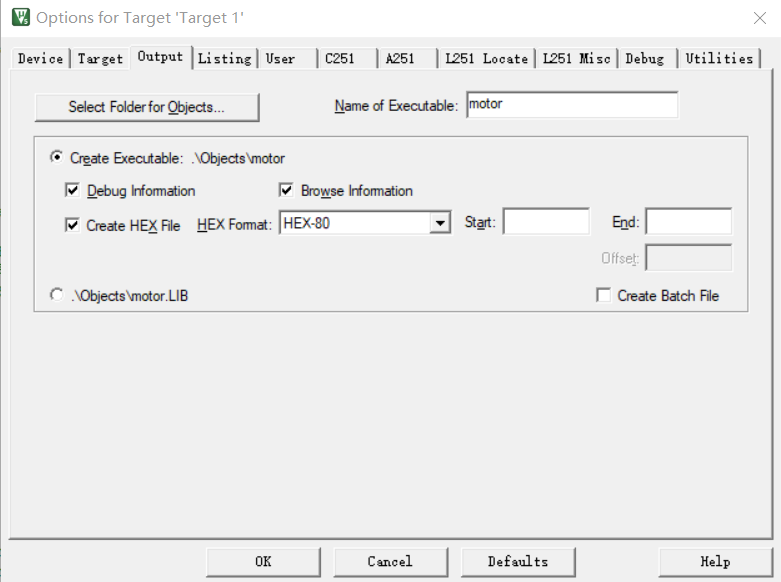Click the Defaults button

coord(518,562)
